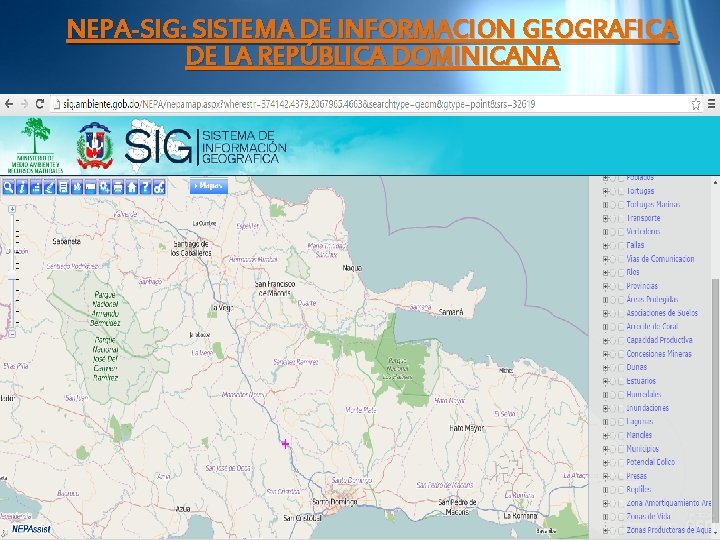Click the layer panel scroll-down arrow
The image size is (720, 540).
(715, 533)
